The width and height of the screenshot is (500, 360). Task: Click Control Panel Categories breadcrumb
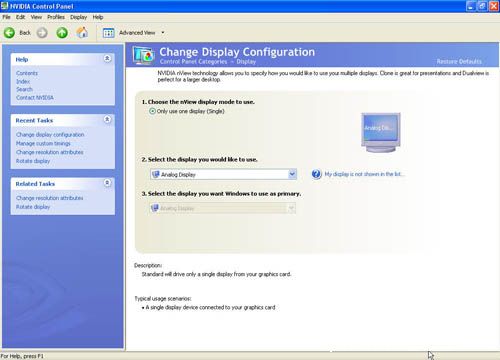click(193, 62)
